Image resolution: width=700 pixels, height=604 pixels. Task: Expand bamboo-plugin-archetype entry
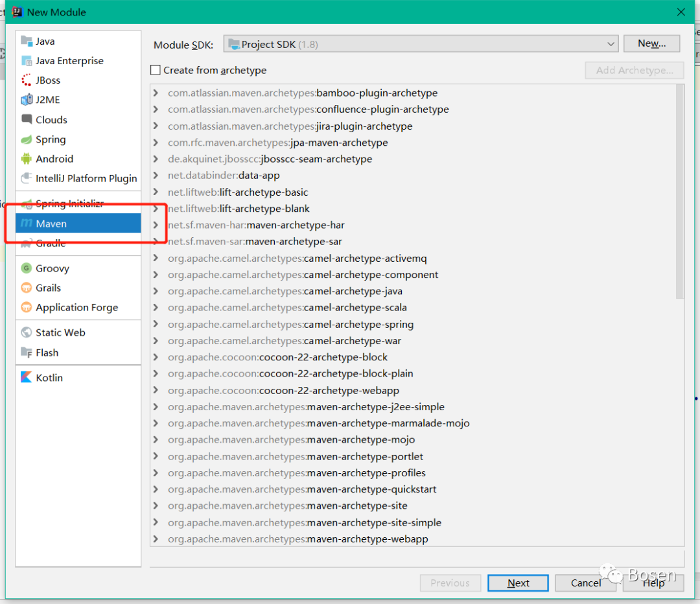click(x=156, y=93)
